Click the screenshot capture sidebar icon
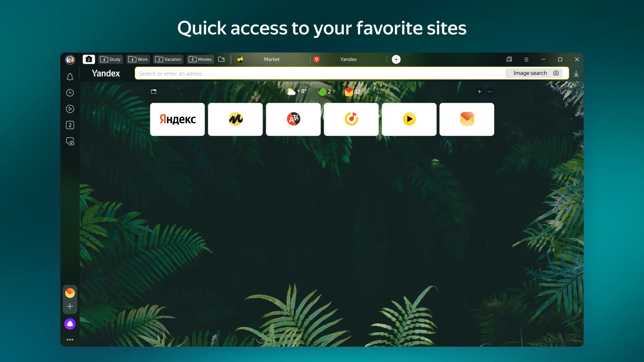 pyautogui.click(x=70, y=141)
